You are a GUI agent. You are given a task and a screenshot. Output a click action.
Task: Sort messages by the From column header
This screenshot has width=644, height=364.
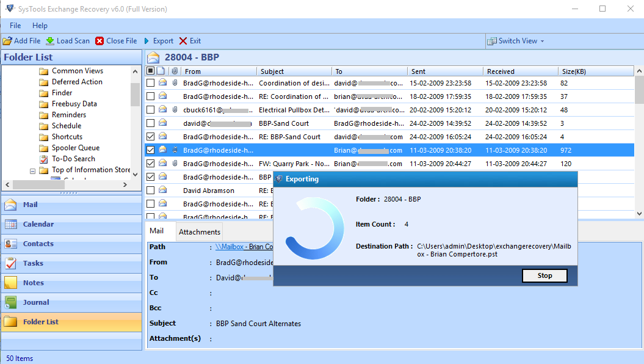click(x=219, y=71)
